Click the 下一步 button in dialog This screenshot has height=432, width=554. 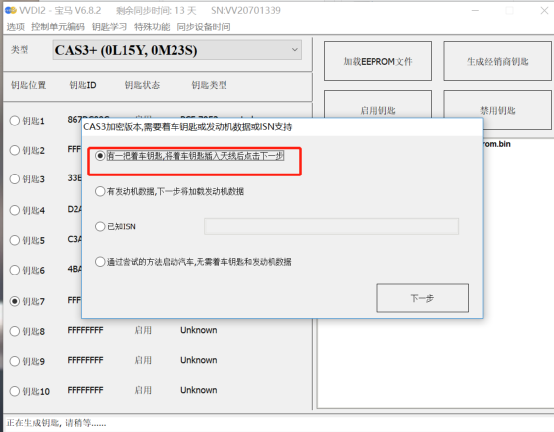coord(423,298)
